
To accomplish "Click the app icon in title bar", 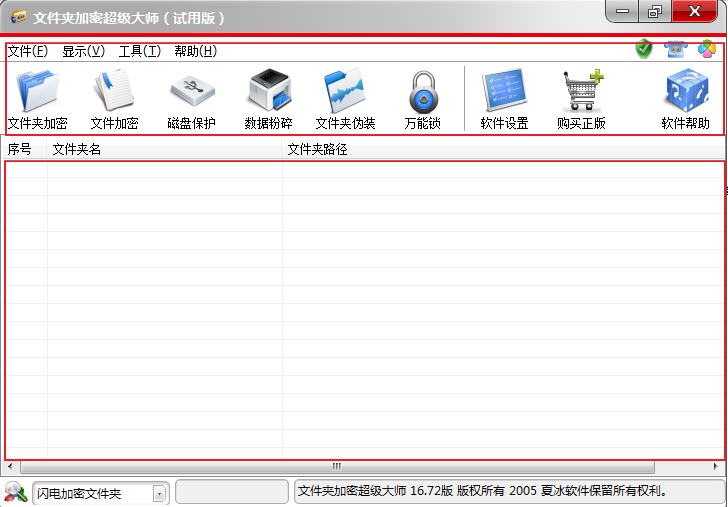I will point(19,17).
